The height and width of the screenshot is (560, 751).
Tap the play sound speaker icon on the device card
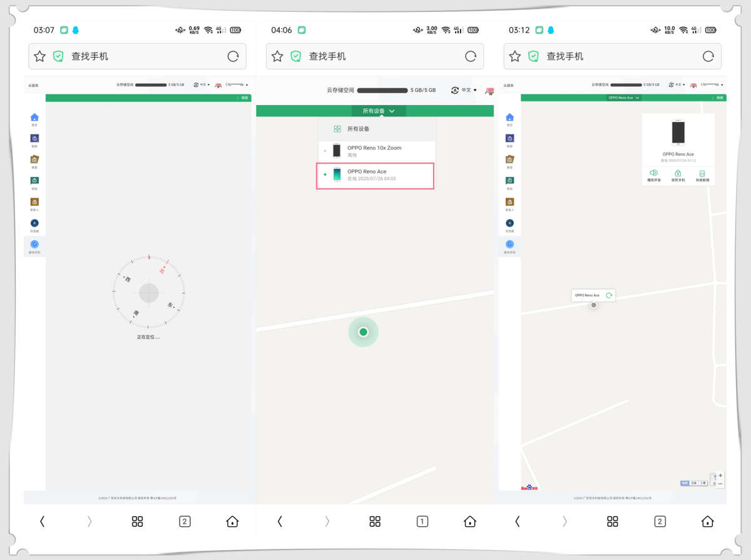click(x=653, y=173)
